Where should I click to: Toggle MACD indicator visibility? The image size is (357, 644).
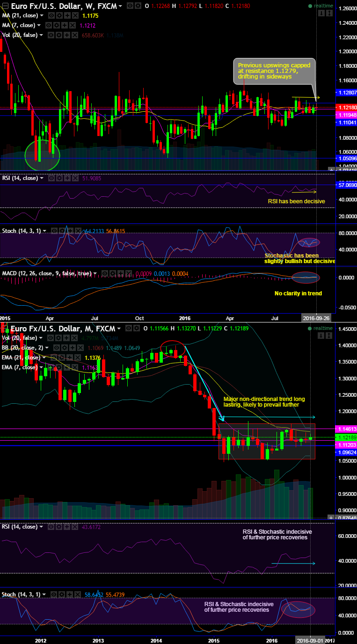pyautogui.click(x=105, y=273)
